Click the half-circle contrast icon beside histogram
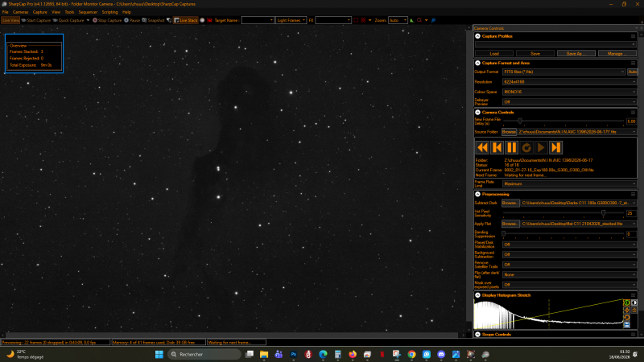This screenshot has height=362, width=644. [x=634, y=303]
